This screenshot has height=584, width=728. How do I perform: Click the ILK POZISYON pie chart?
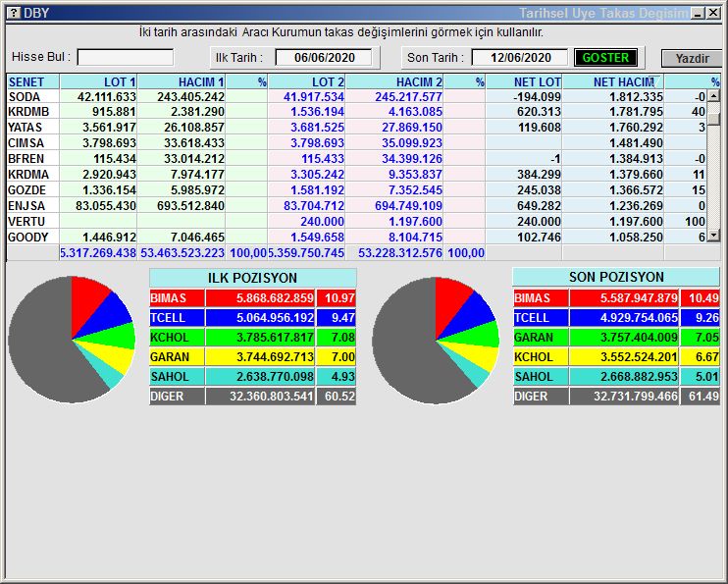72,340
